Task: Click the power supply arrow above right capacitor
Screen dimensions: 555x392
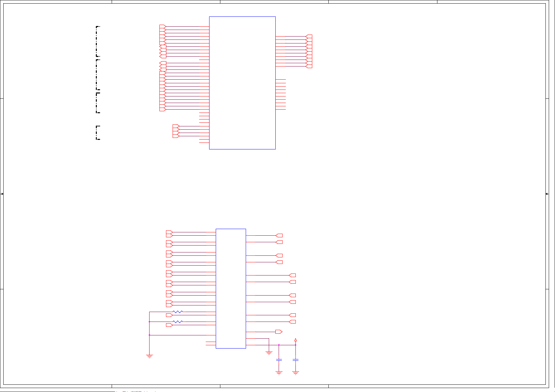Action: pos(296,340)
